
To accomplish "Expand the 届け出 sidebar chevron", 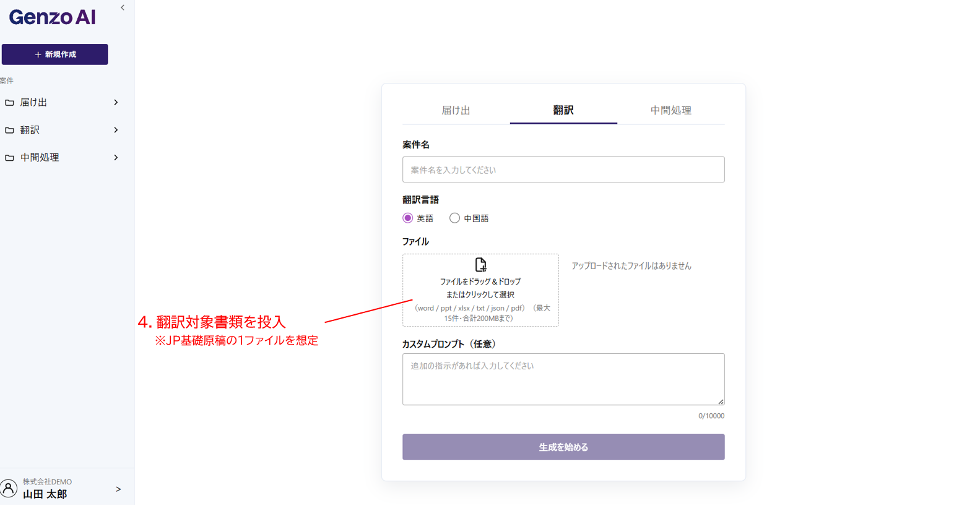I will click(x=116, y=103).
